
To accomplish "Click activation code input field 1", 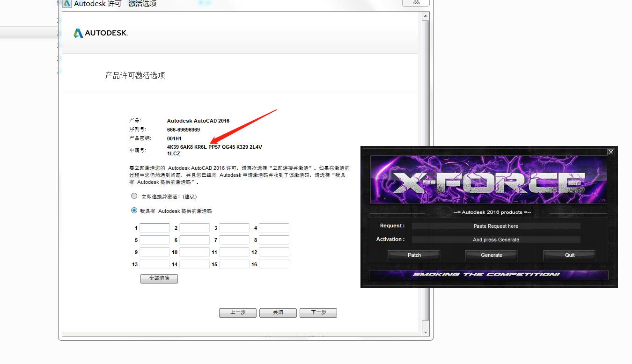I will pos(154,228).
